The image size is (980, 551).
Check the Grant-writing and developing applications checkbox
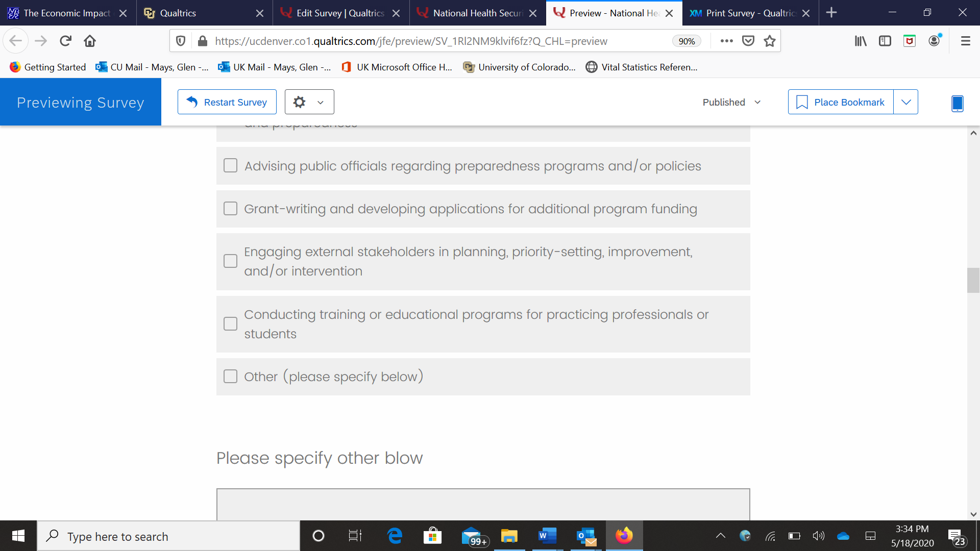[231, 209]
